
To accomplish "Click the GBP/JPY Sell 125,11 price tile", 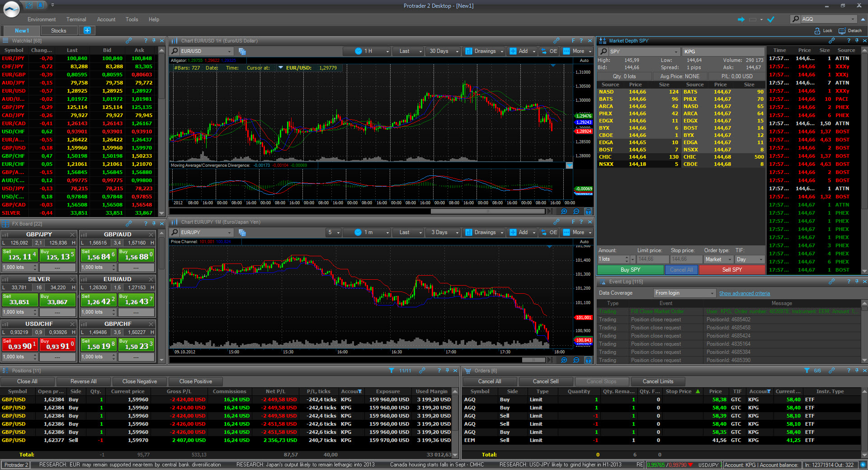I will pyautogui.click(x=19, y=256).
